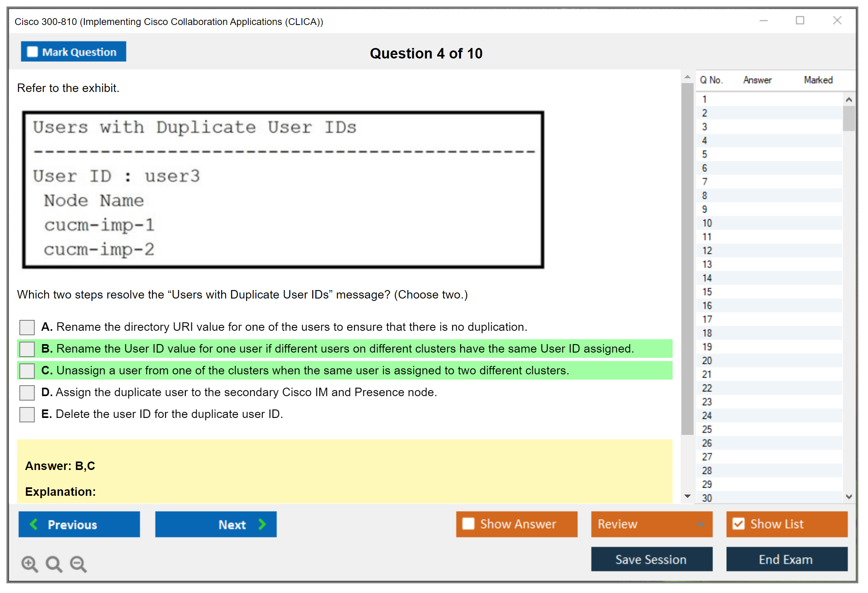Toggle the Show Answer checkbox
This screenshot has height=593, width=868.
point(468,524)
